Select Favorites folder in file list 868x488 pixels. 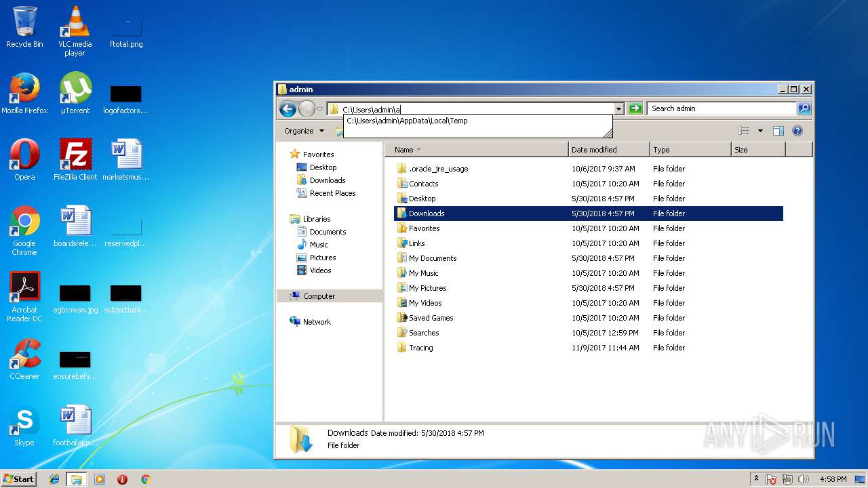click(x=589, y=228)
